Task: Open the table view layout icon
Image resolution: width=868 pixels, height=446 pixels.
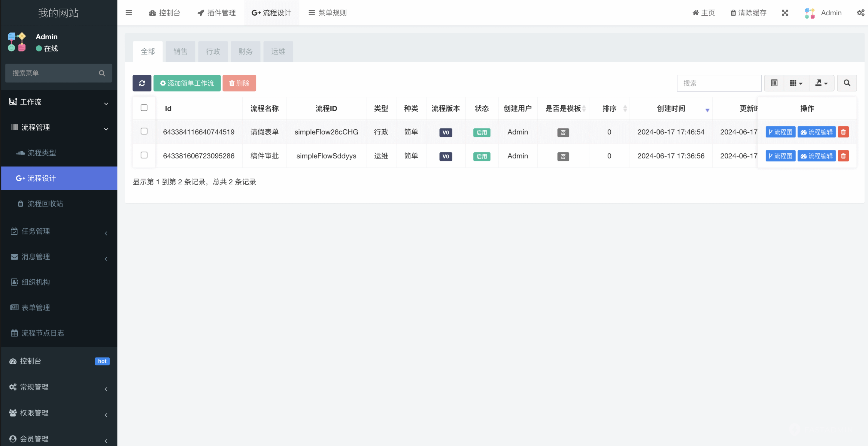Action: [x=774, y=83]
